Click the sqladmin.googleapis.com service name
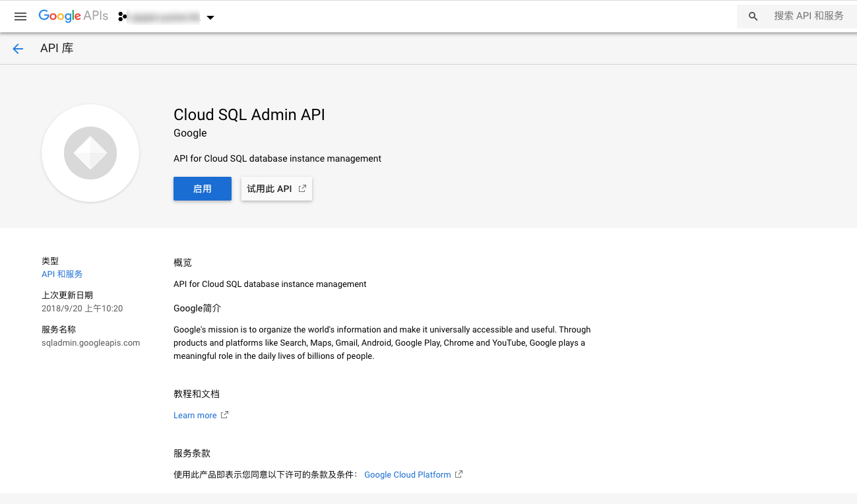857x504 pixels. click(x=90, y=343)
